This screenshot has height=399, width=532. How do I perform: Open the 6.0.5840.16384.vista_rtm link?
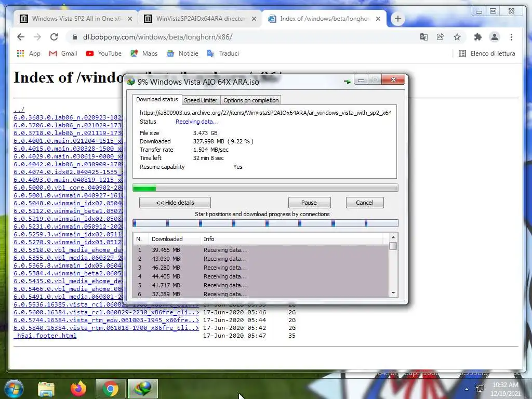pyautogui.click(x=106, y=328)
